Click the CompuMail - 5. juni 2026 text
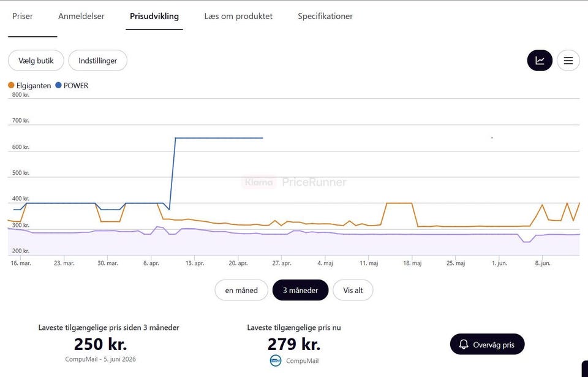 pyautogui.click(x=100, y=359)
